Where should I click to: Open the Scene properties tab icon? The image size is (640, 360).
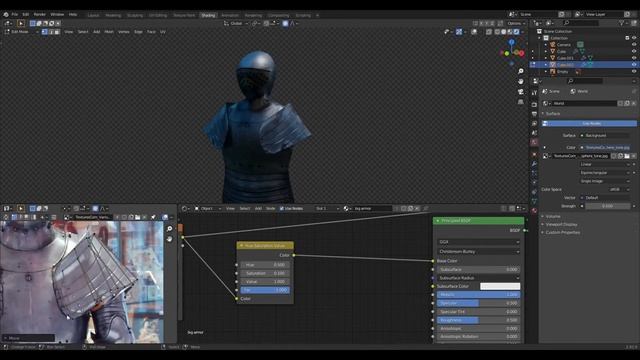[534, 133]
